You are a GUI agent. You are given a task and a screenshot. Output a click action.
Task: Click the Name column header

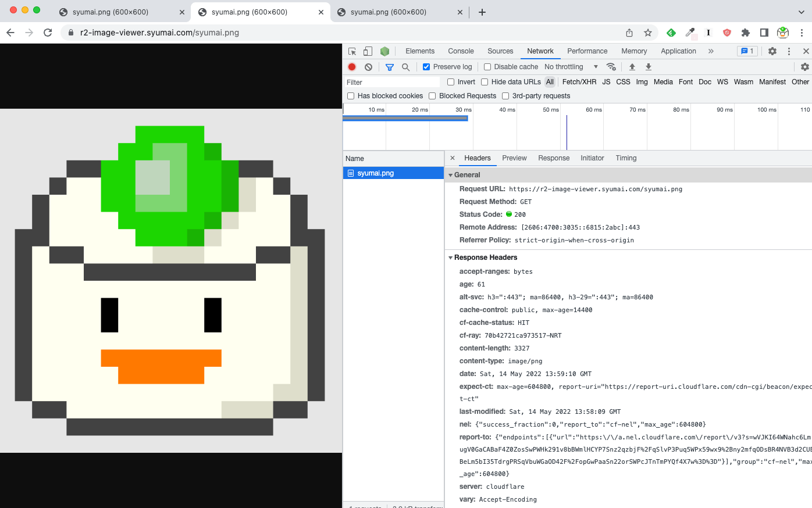coord(393,159)
